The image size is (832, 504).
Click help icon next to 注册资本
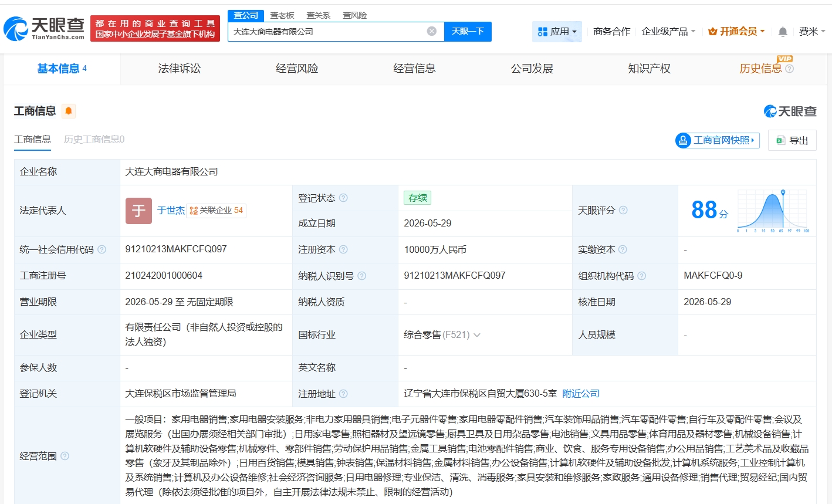343,249
